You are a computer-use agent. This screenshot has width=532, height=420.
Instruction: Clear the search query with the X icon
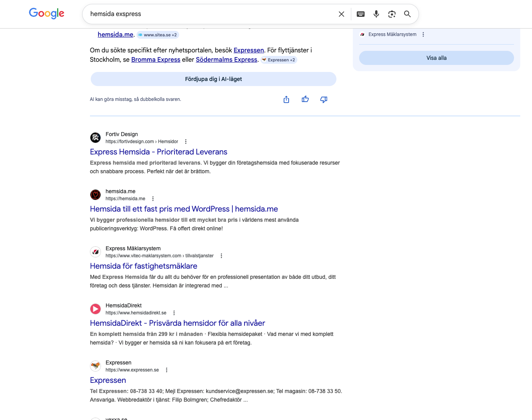click(x=341, y=14)
